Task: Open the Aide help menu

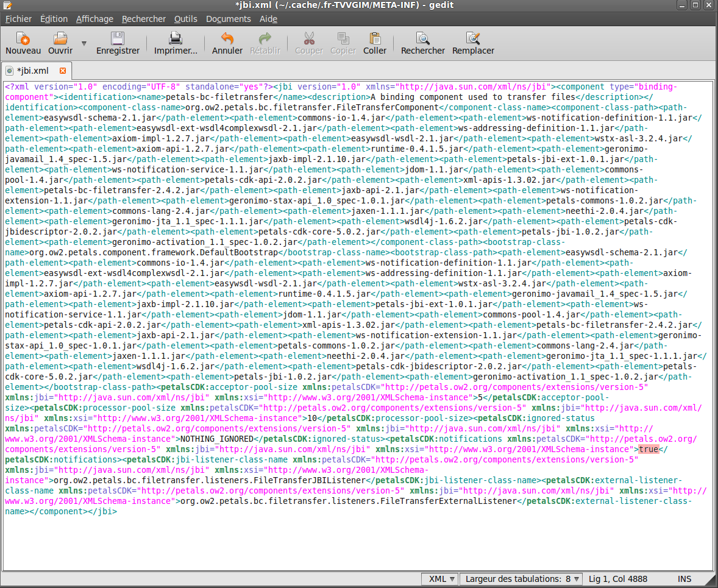Action: pos(268,19)
